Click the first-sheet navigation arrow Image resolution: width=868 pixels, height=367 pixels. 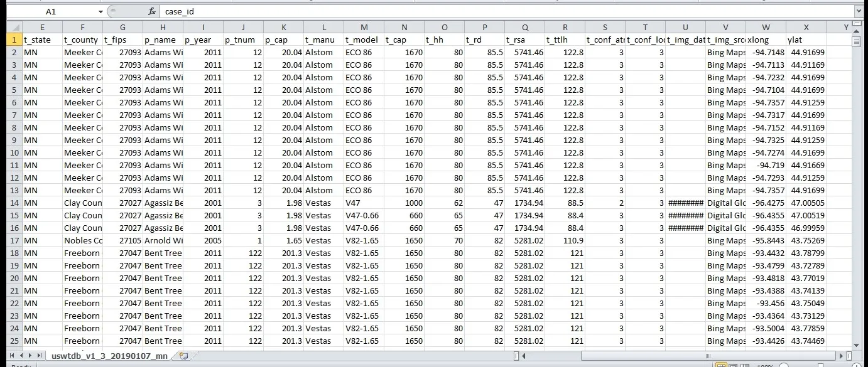coord(11,355)
